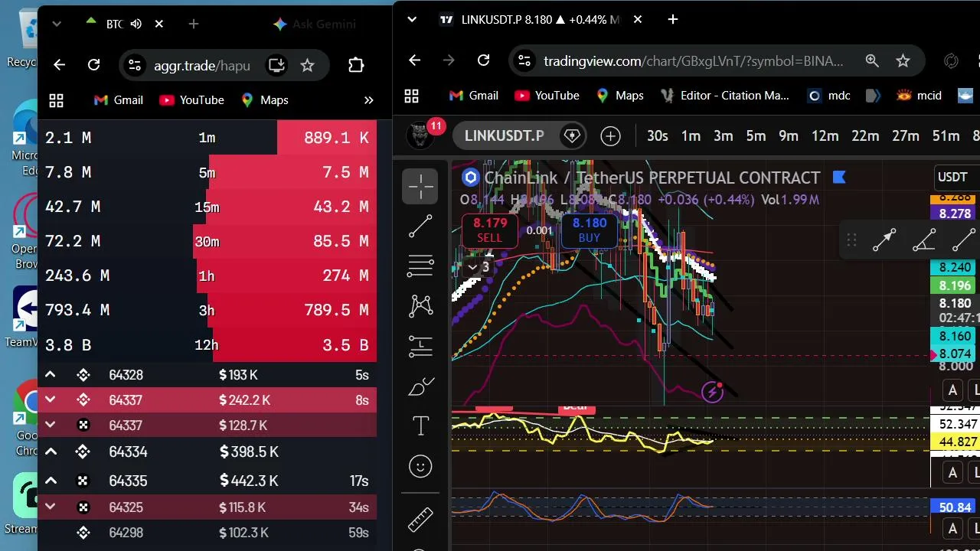
Task: Open the Gann and Fibonacci tools
Action: (x=421, y=266)
